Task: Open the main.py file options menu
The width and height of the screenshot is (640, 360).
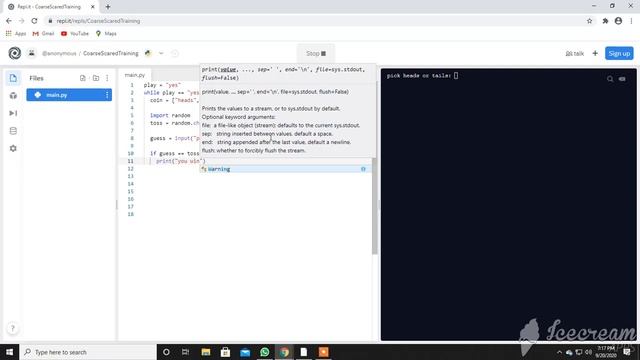Action: pyautogui.click(x=107, y=95)
